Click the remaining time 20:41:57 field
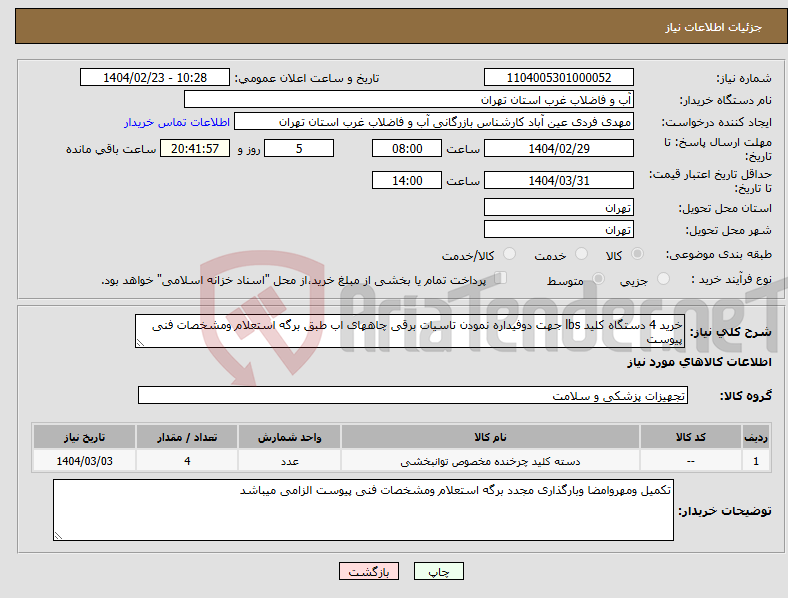Viewport: 788px width, 598px height. tap(195, 148)
